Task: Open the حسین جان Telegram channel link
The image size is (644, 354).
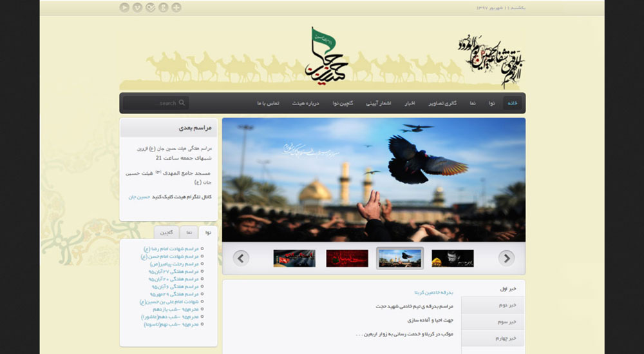Action: (x=139, y=197)
